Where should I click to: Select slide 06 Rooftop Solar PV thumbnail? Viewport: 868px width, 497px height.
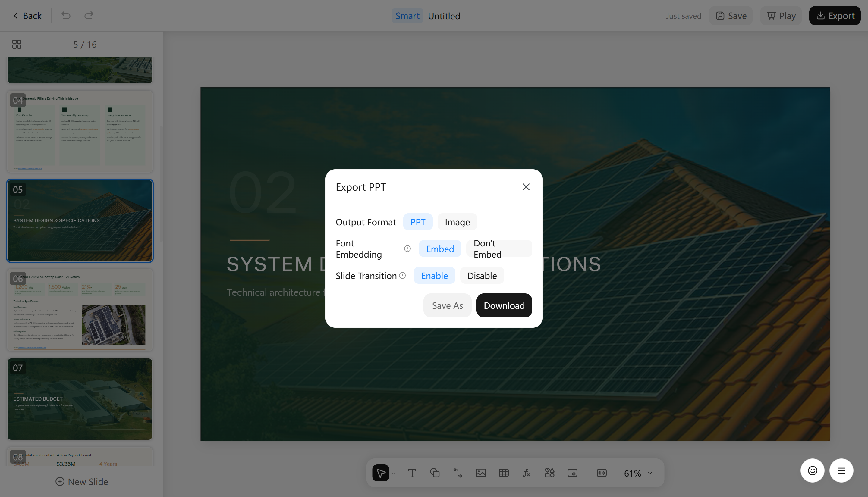(80, 310)
